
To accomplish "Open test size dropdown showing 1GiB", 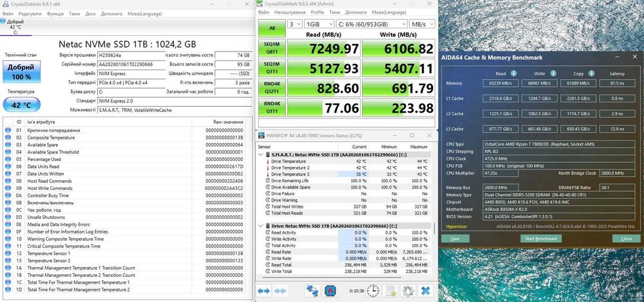I will tap(319, 24).
